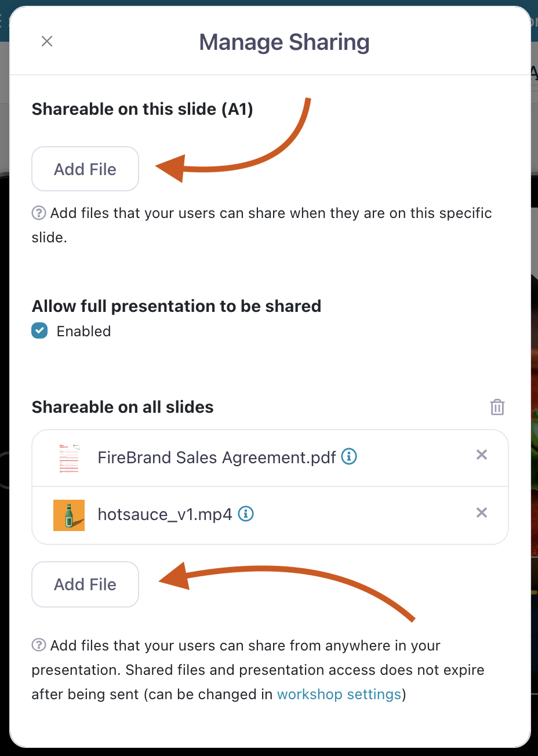Click Add File below the all-slides file list
The width and height of the screenshot is (538, 756).
85,584
